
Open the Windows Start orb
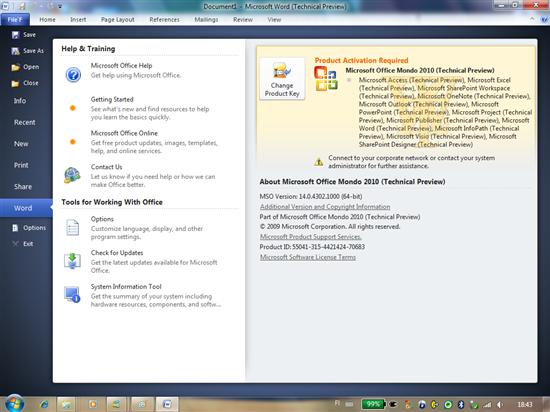pyautogui.click(x=15, y=403)
